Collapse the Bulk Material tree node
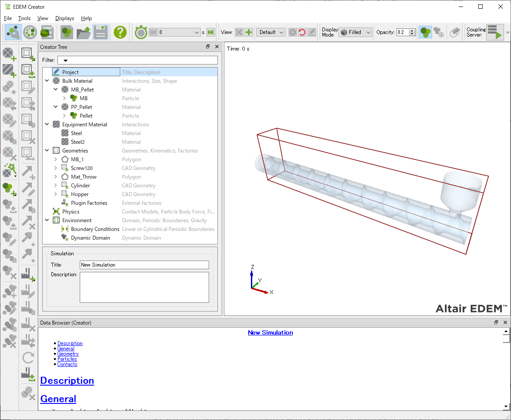The image size is (511, 420). click(x=47, y=81)
